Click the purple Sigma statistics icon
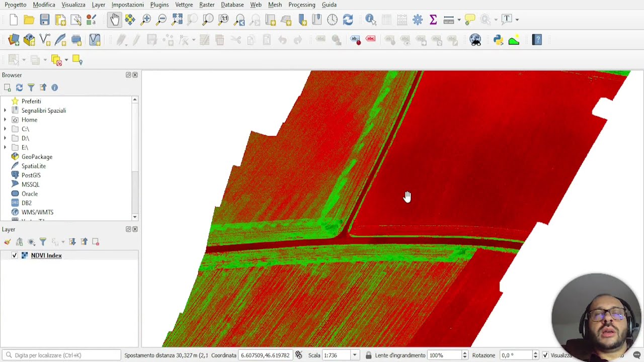The width and height of the screenshot is (644, 362). click(x=433, y=20)
